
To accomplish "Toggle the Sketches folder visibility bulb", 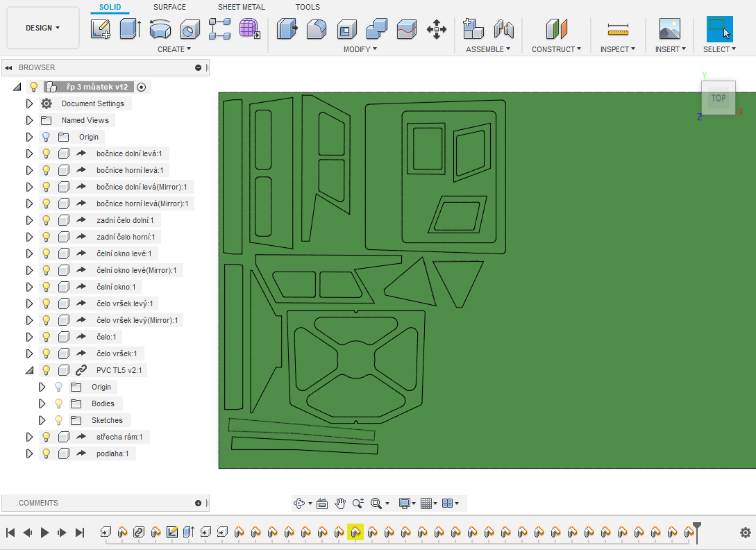I will tap(59, 420).
